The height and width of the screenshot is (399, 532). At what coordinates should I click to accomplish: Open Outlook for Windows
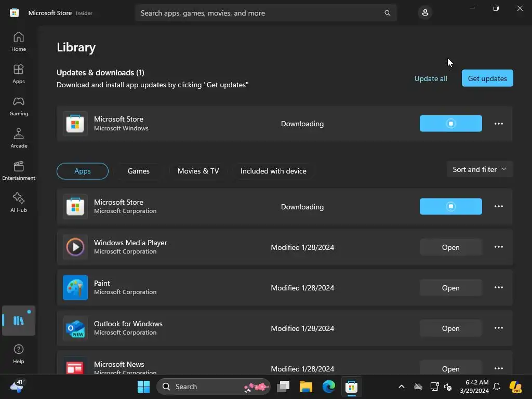[x=450, y=328]
